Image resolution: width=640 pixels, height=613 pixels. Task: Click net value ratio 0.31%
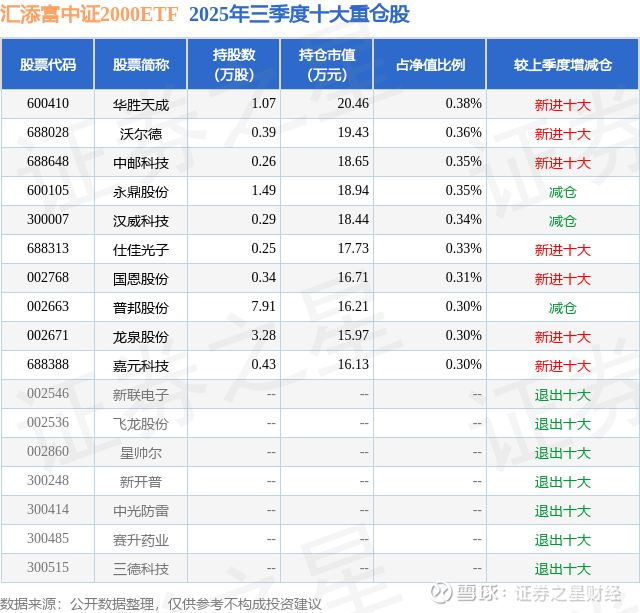pyautogui.click(x=463, y=278)
